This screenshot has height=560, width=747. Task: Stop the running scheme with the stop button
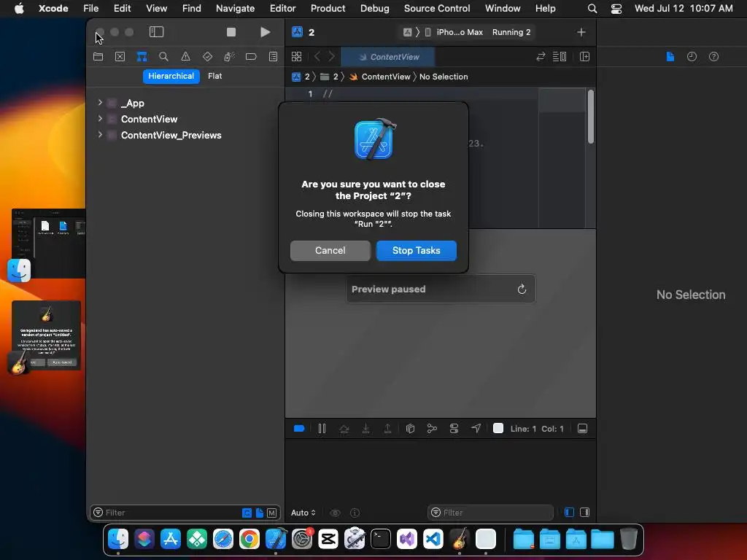point(231,32)
